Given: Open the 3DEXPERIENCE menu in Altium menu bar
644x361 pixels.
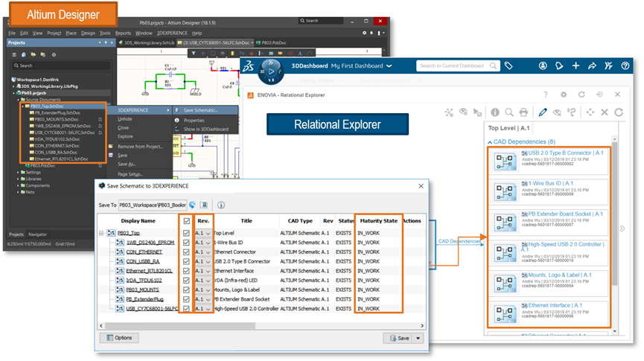Looking at the screenshot, I should (172, 33).
